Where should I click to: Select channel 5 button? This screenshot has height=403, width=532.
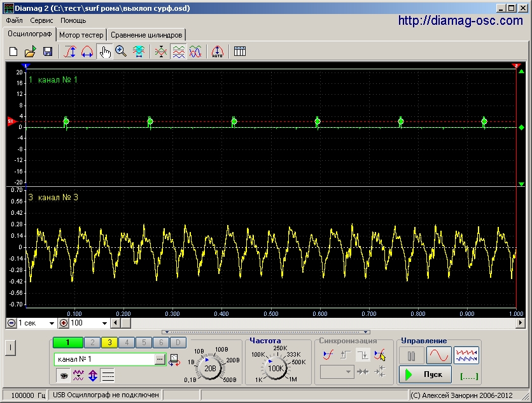pyautogui.click(x=144, y=343)
